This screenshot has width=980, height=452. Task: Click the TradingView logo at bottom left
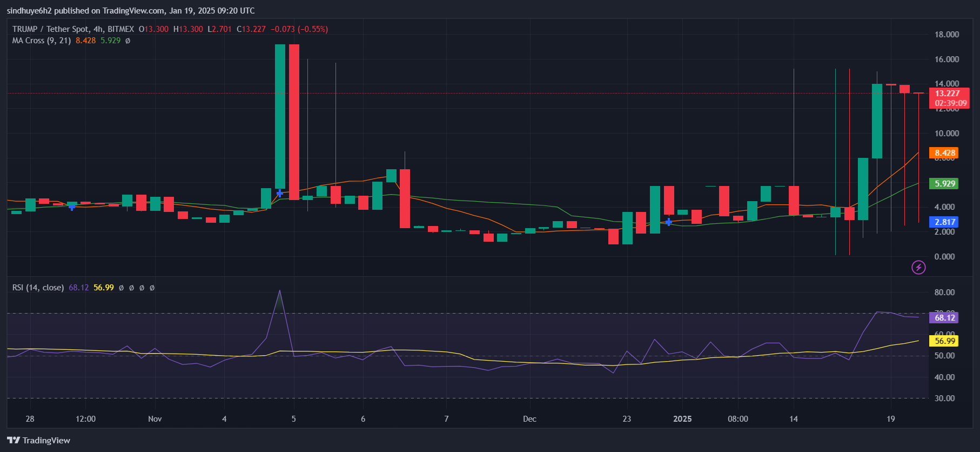(39, 440)
